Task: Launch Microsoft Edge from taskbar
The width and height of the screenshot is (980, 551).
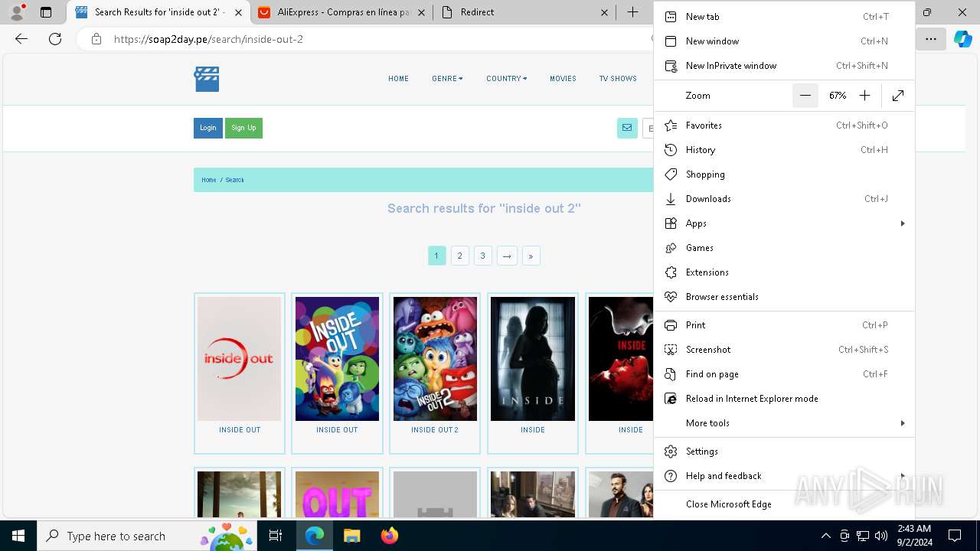Action: point(315,536)
